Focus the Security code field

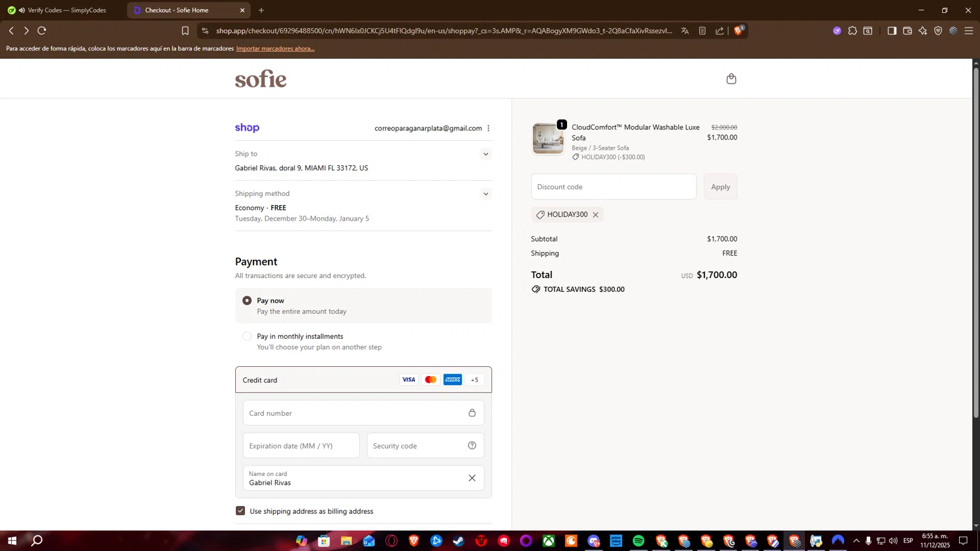[x=425, y=446]
